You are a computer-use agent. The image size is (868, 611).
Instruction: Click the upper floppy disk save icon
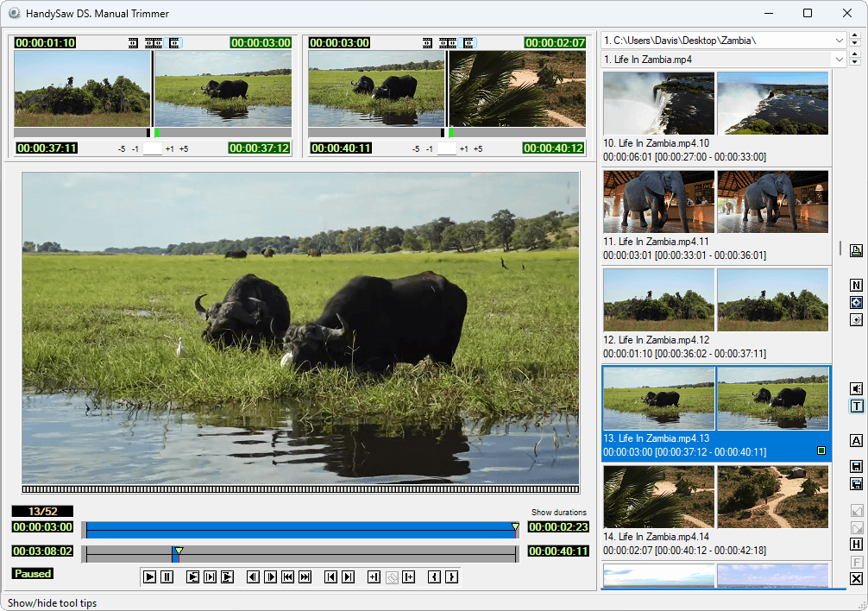click(856, 466)
